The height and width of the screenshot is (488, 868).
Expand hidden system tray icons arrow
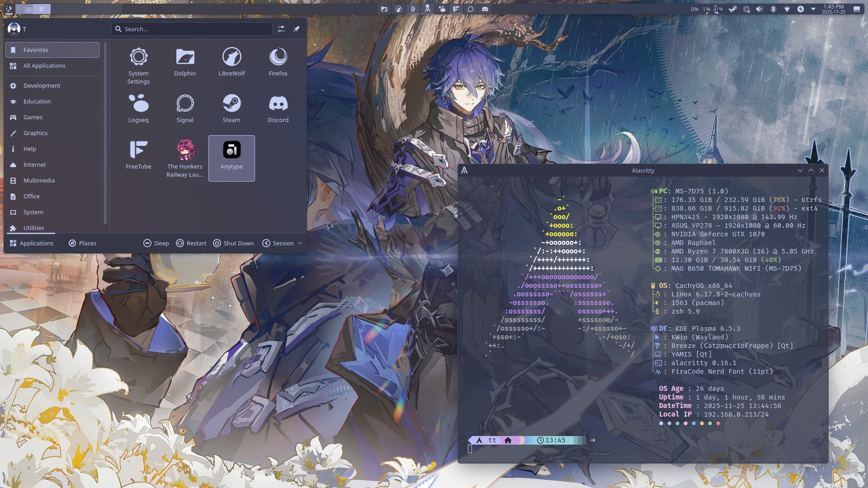813,9
